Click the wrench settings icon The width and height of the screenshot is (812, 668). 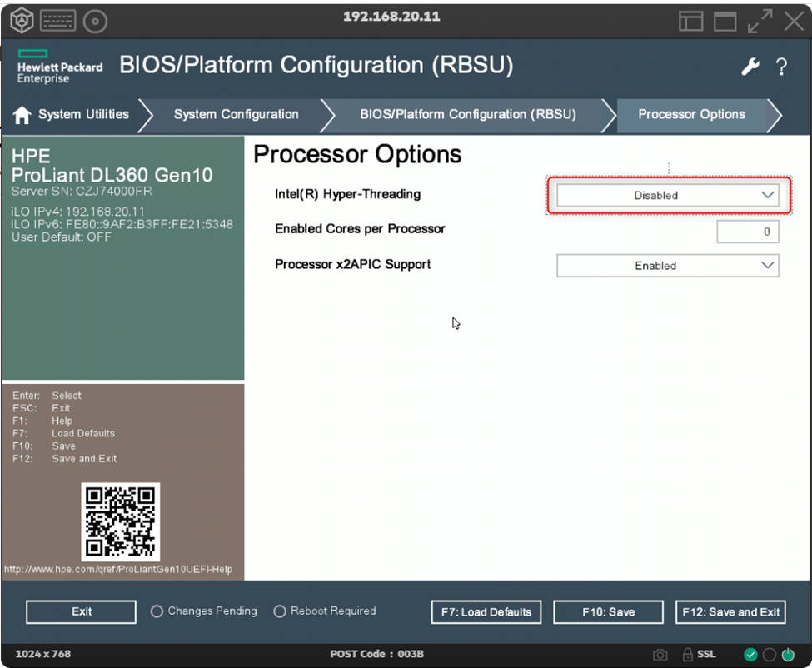750,67
